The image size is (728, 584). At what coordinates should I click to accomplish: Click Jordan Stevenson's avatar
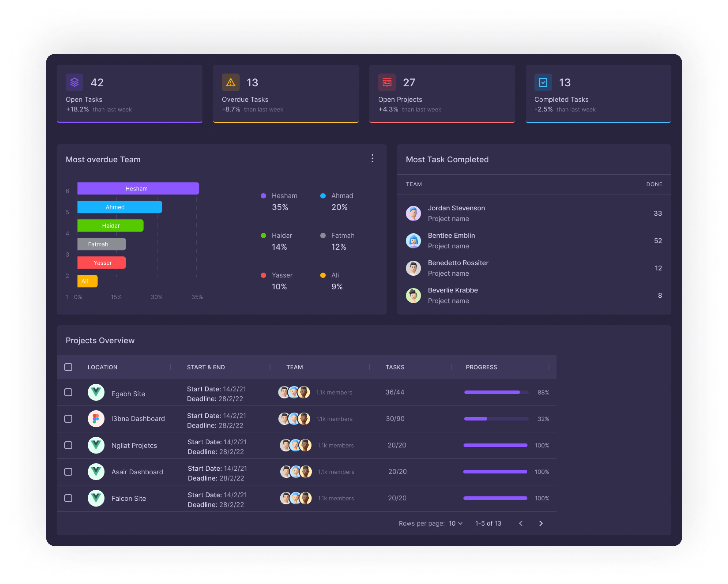tap(413, 213)
